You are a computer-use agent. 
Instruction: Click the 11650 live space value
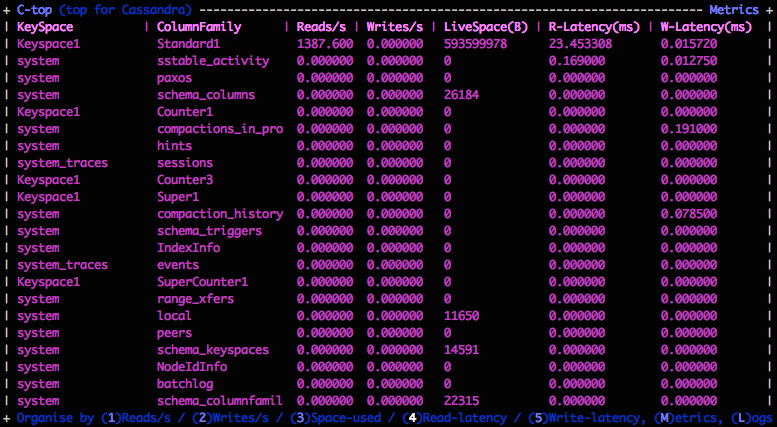[x=461, y=316]
